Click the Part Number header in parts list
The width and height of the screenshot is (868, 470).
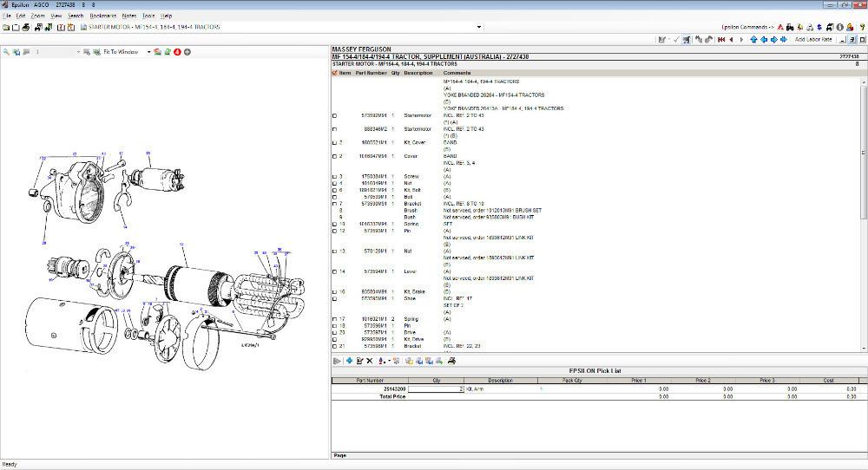(x=371, y=73)
